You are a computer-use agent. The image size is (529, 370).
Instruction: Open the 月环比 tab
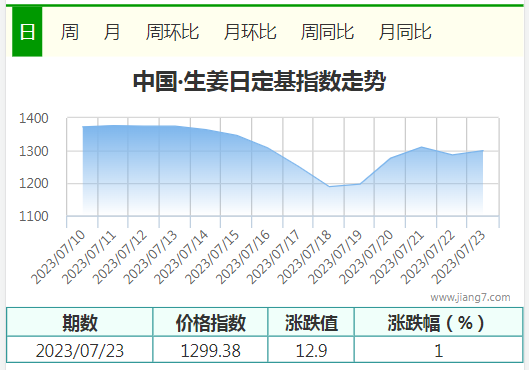[x=250, y=32]
